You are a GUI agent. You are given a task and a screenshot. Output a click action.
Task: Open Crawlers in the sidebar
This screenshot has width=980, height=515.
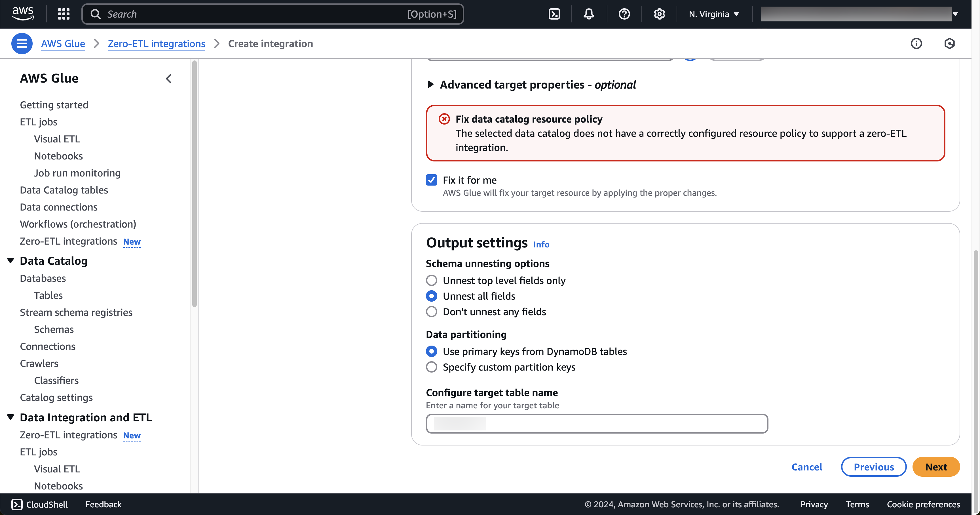click(39, 363)
